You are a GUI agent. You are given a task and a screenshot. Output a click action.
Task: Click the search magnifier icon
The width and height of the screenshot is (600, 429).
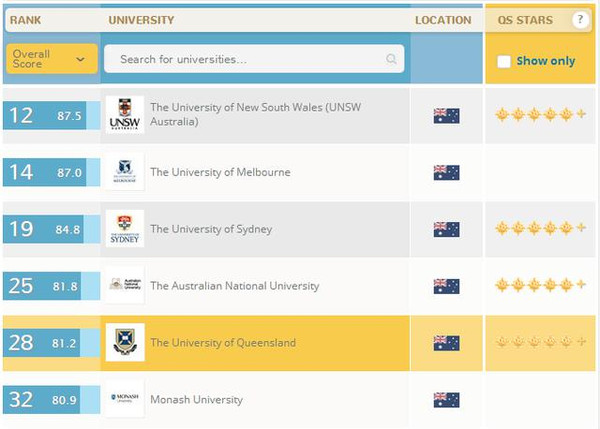click(x=392, y=59)
